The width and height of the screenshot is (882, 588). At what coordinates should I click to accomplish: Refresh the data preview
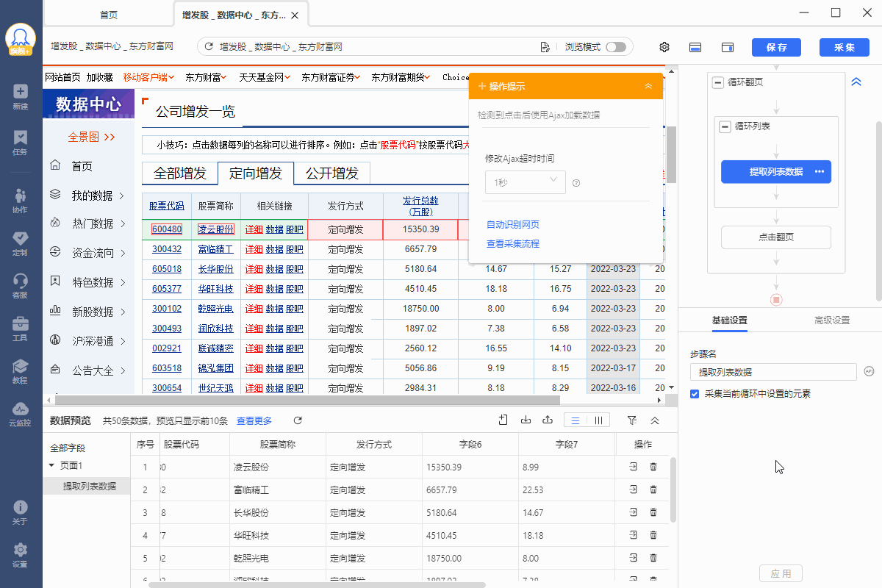(x=298, y=420)
